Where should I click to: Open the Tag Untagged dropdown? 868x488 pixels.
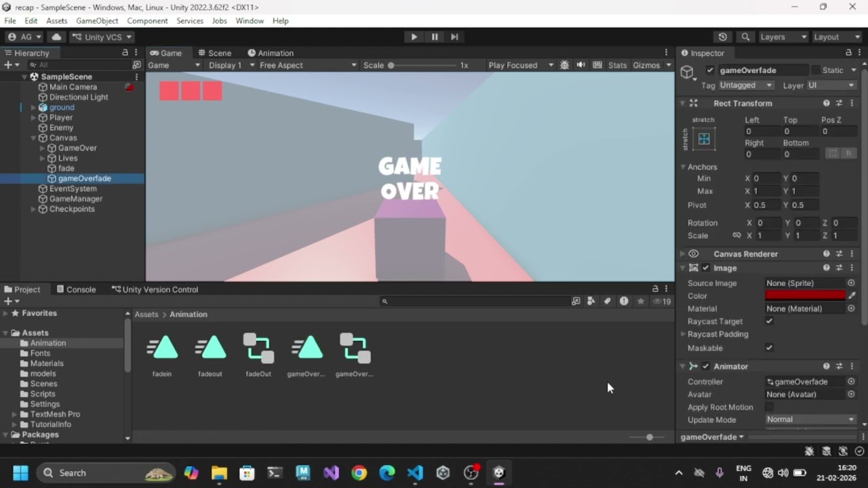[746, 85]
